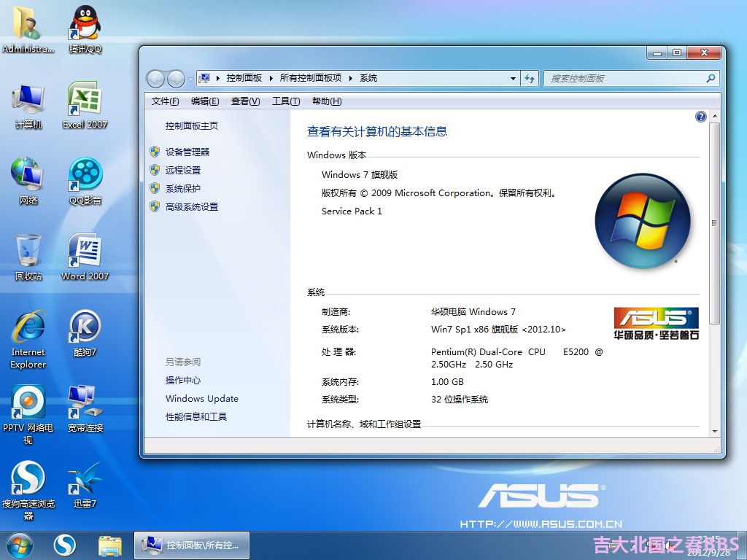Click the ASUS manufacturer logo in System info

[656, 324]
